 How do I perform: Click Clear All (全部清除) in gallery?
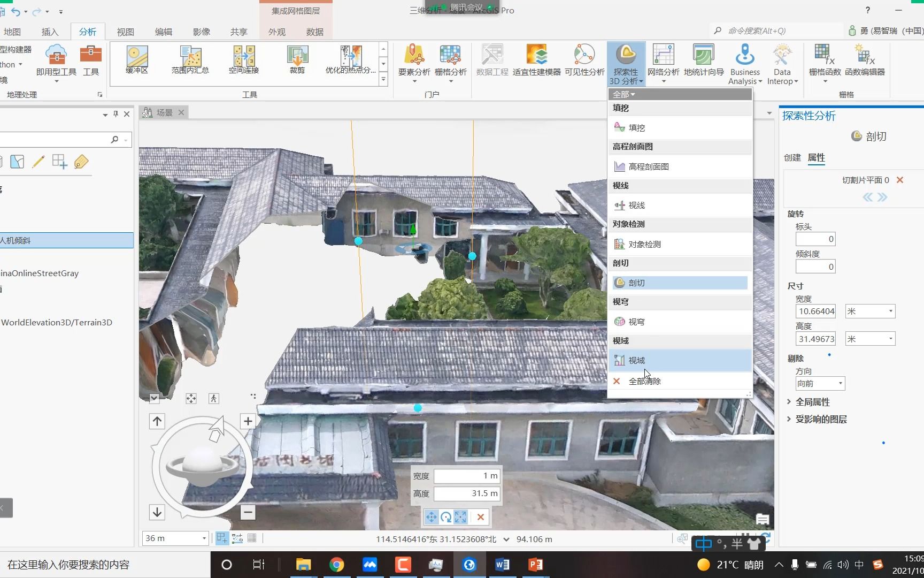coord(680,381)
